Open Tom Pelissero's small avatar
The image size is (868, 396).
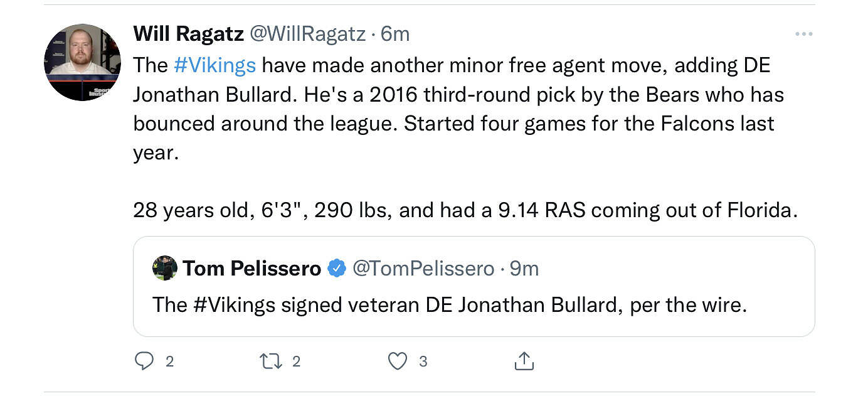point(164,268)
